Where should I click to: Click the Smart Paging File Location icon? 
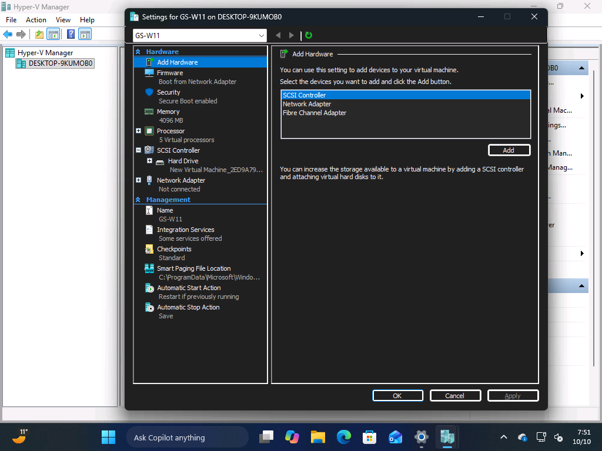click(149, 268)
